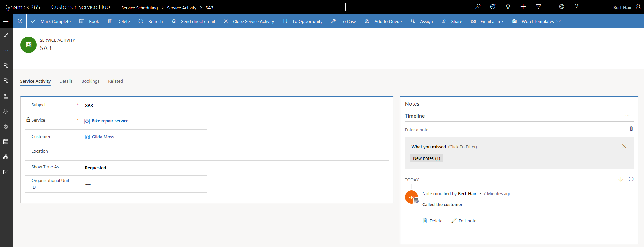Open the facility resource icon in sidebar
The width and height of the screenshot is (644, 247).
click(6, 96)
